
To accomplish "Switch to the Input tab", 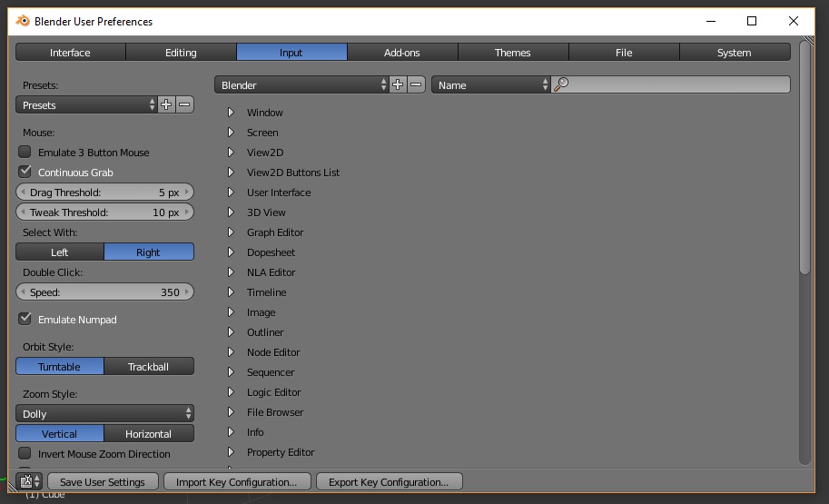I will click(291, 53).
